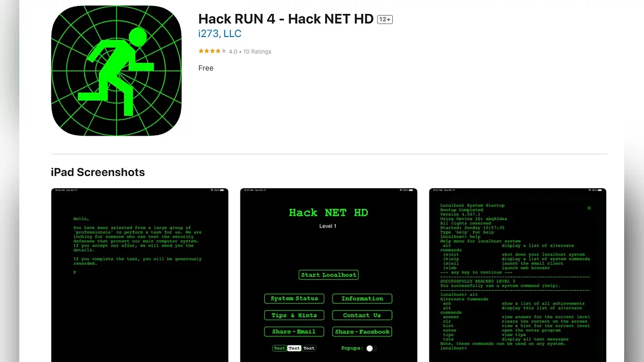
Task: Open the third screenshot with Localhost System Startup
Action: pos(518,275)
